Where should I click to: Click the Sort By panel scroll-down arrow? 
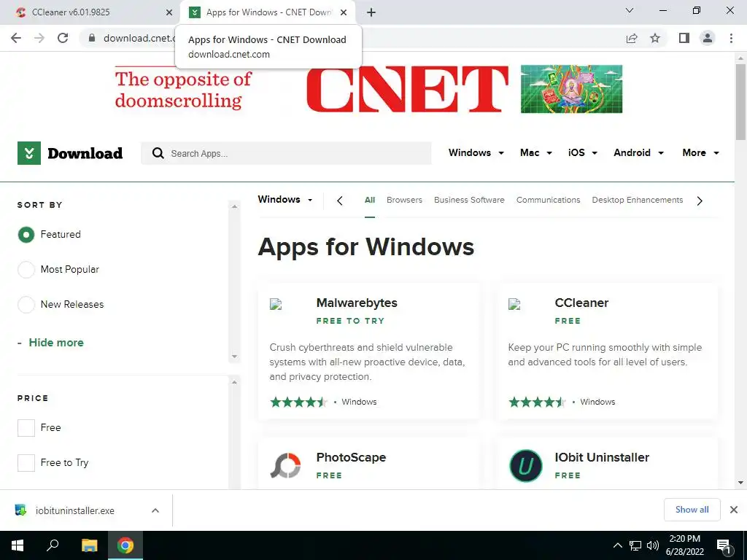tap(234, 356)
